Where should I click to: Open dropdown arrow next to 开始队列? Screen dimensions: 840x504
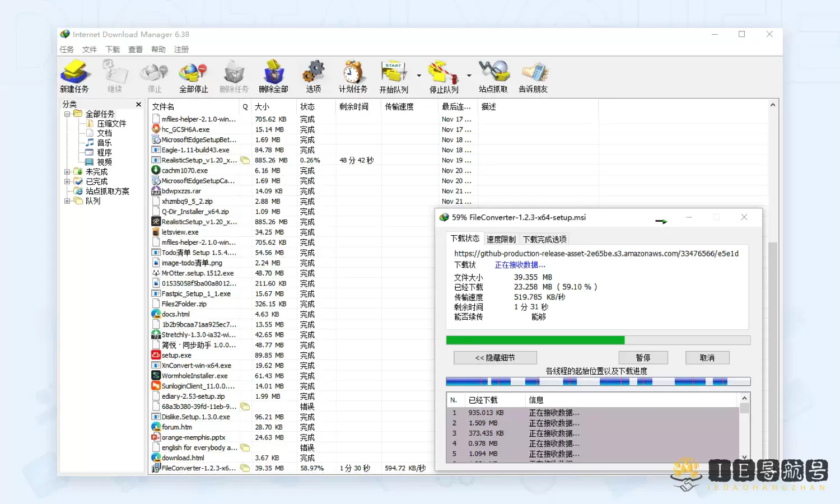(x=419, y=76)
